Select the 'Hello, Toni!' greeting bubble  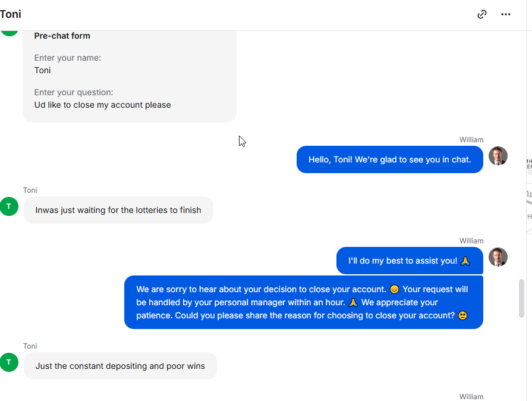[x=389, y=159]
